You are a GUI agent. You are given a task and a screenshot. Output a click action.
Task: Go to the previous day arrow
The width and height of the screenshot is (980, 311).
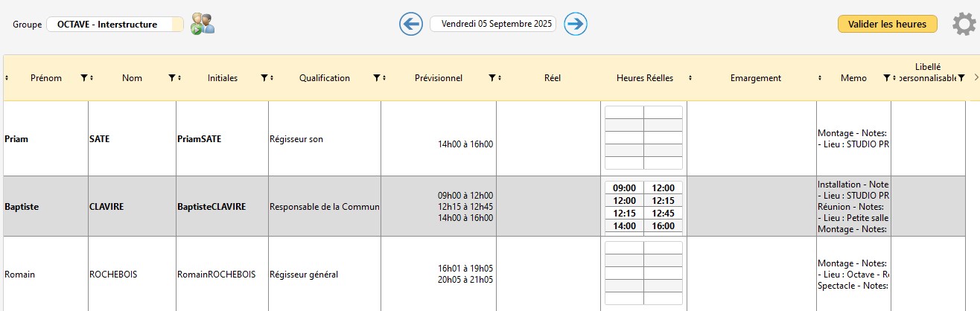[x=411, y=24]
